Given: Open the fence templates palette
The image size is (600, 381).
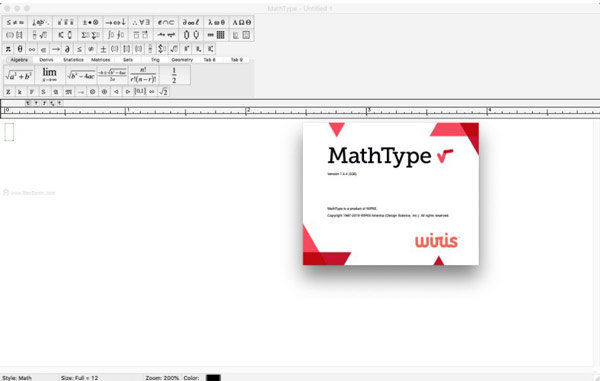Looking at the screenshot, I should [15, 35].
